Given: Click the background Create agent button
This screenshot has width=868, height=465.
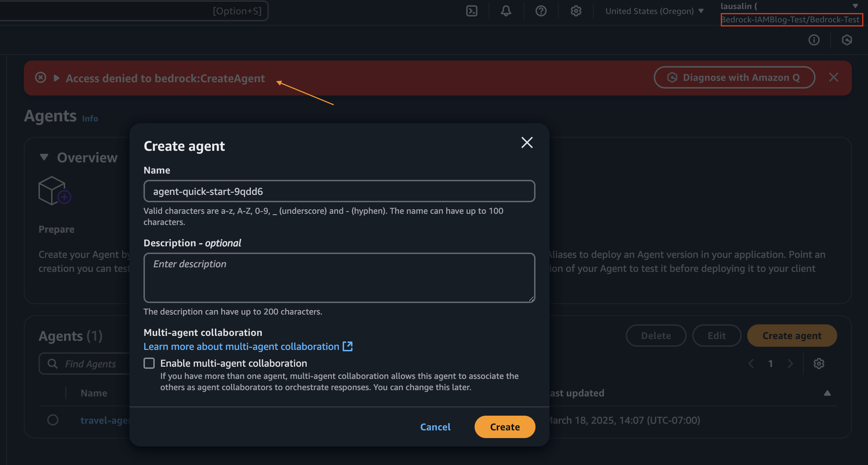Looking at the screenshot, I should point(792,336).
